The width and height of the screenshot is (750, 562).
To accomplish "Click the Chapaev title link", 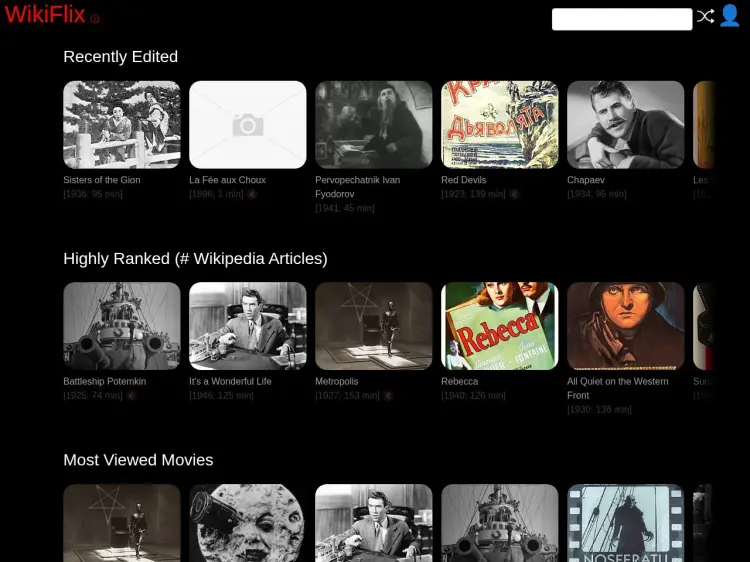I will (585, 180).
